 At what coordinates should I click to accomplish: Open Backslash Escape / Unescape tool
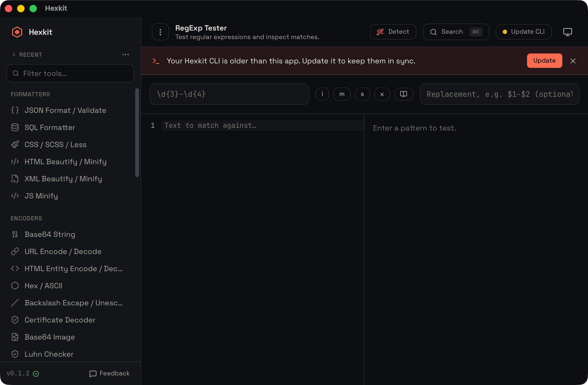(x=70, y=303)
